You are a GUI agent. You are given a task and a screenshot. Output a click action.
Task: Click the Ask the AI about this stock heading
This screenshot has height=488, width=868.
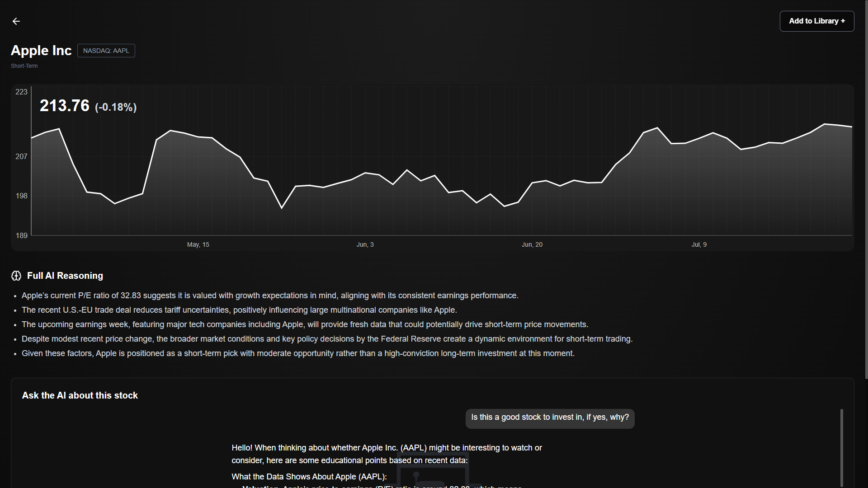coord(80,395)
